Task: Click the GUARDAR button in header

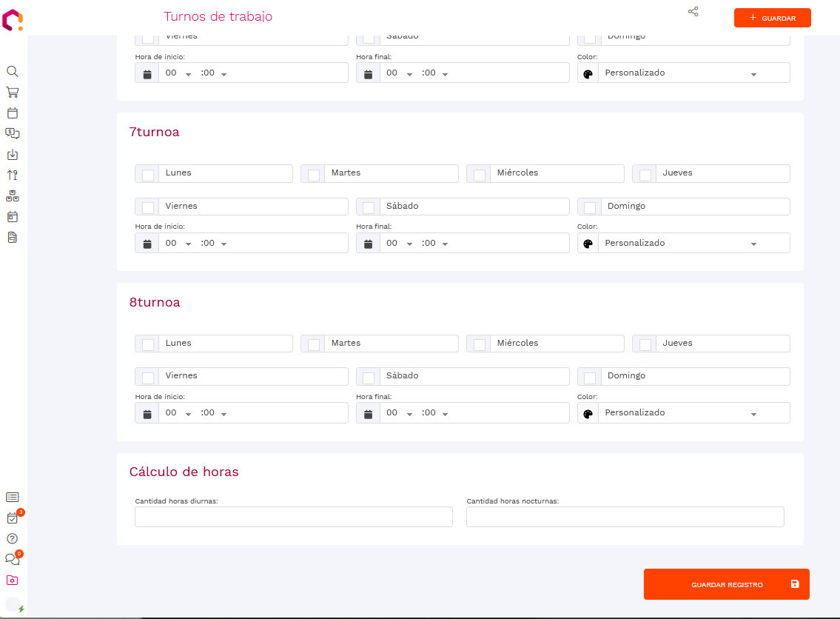Action: click(772, 18)
